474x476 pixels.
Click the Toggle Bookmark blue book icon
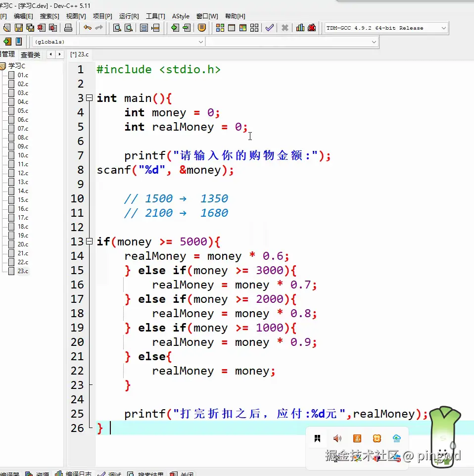19,42
